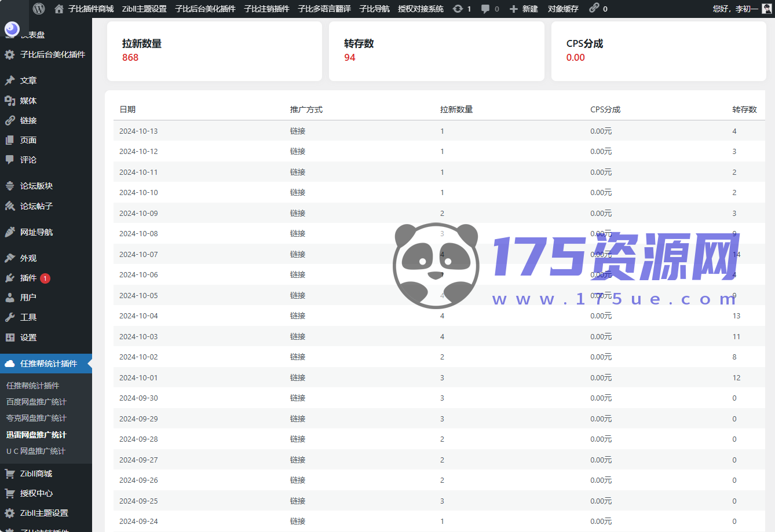Click the wrench icon for 工具
This screenshot has width=775, height=532.
(10, 317)
